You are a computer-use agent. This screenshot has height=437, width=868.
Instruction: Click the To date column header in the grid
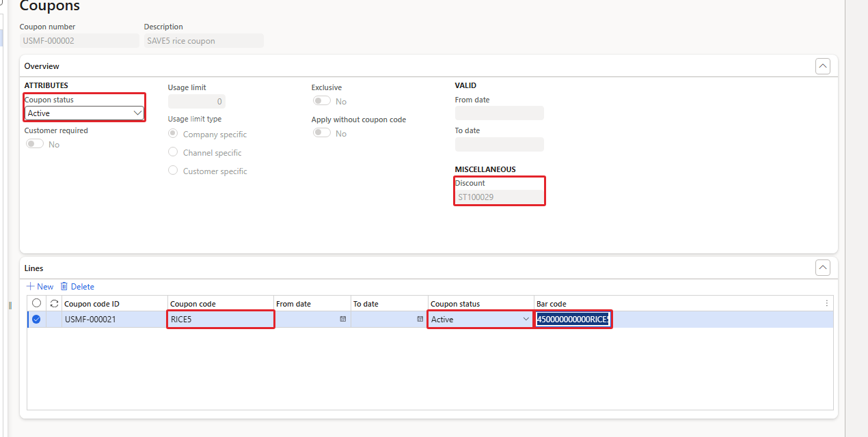[390, 304]
